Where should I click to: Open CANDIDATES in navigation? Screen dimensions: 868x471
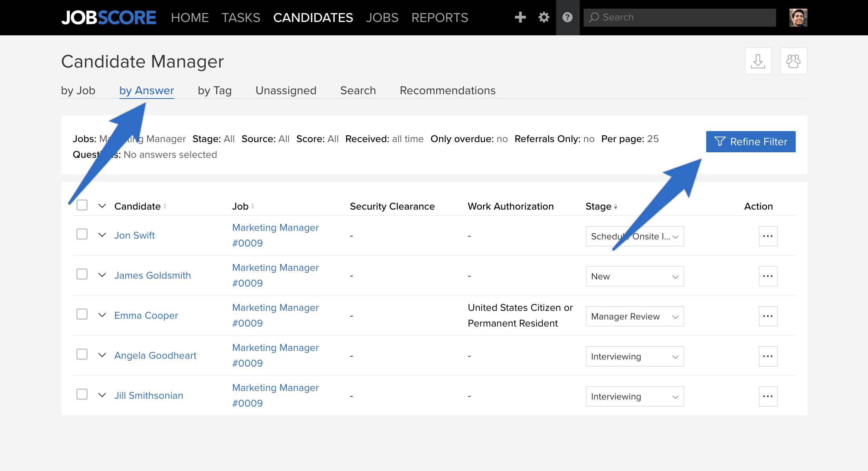pos(313,18)
